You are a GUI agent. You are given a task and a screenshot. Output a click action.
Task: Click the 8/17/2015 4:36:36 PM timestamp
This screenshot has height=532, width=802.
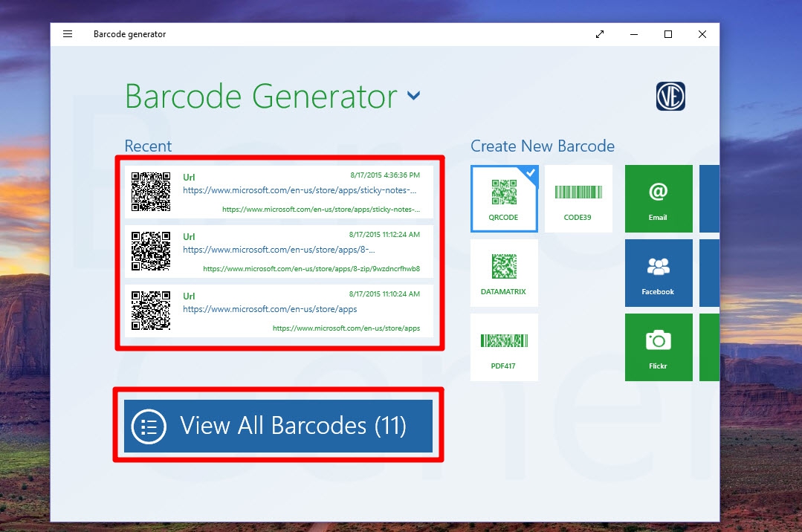pos(385,175)
